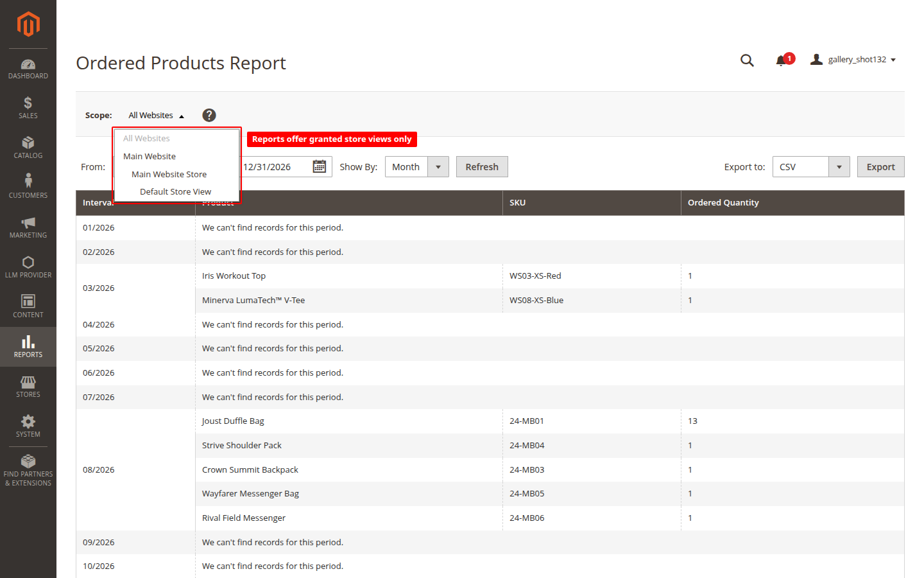Open the notifications bell
Viewport: 924px width, 578px height.
click(x=782, y=60)
